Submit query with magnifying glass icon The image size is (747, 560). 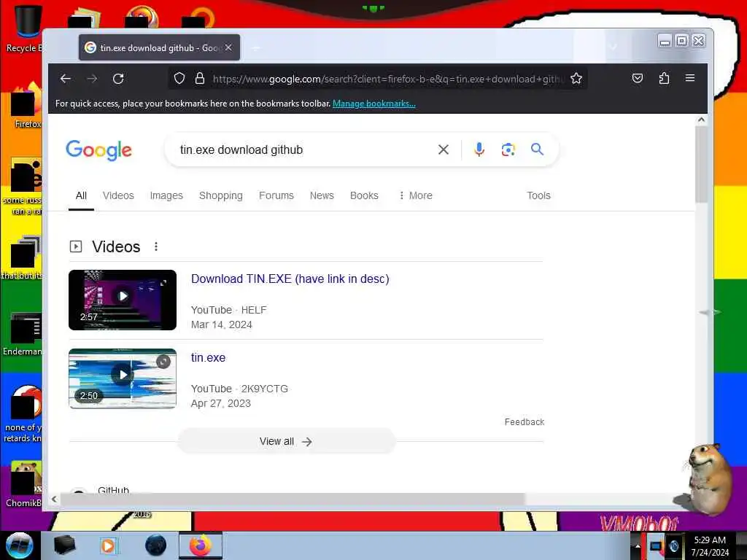538,149
